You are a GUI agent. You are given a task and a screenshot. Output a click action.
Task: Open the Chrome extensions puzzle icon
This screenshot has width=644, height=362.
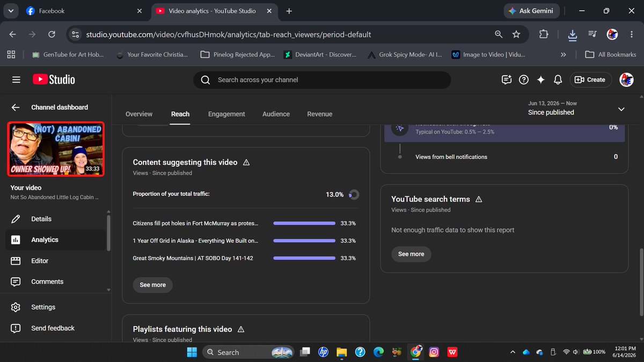(x=544, y=34)
